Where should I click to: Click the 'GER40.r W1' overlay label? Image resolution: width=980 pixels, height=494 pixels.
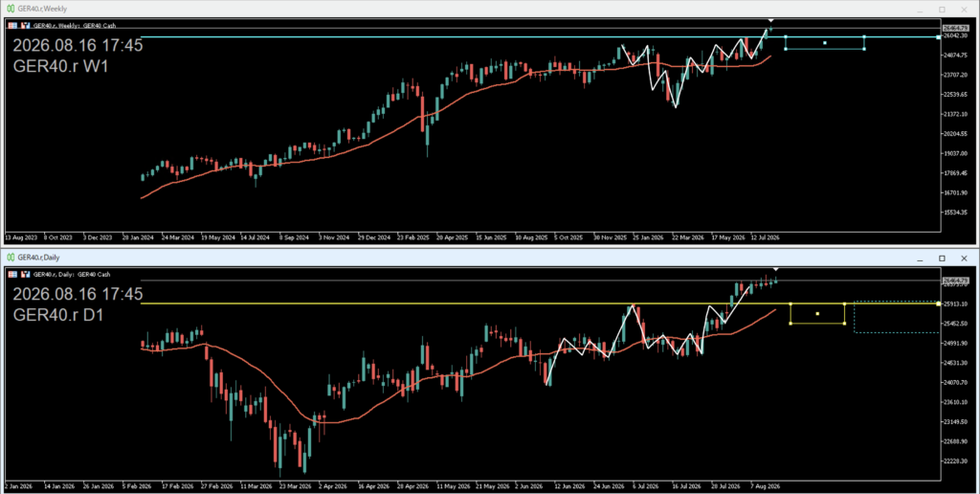[x=60, y=66]
